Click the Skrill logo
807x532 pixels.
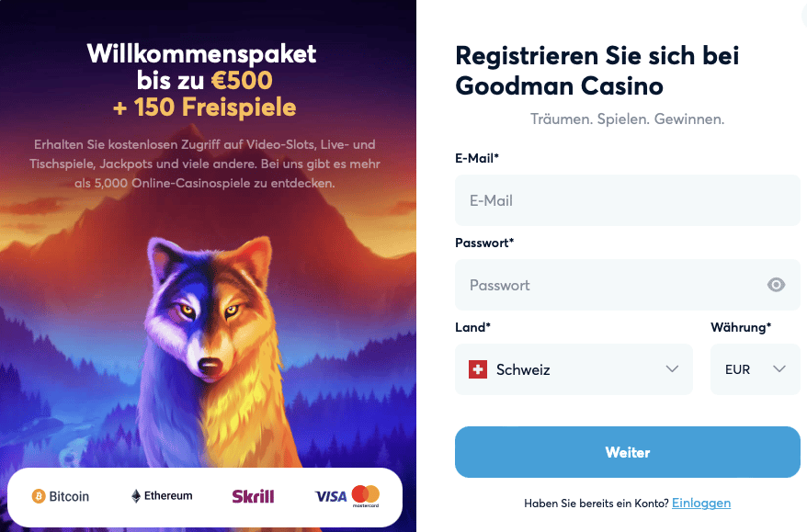click(253, 496)
